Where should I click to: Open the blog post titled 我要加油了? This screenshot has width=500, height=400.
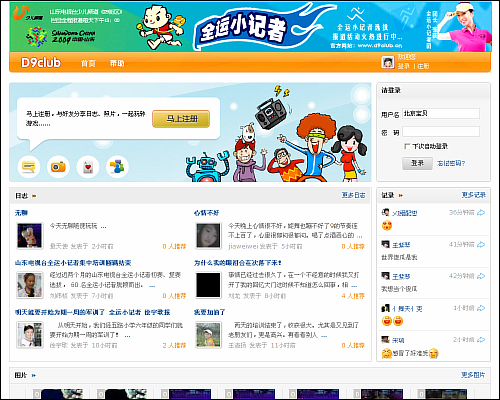209,312
